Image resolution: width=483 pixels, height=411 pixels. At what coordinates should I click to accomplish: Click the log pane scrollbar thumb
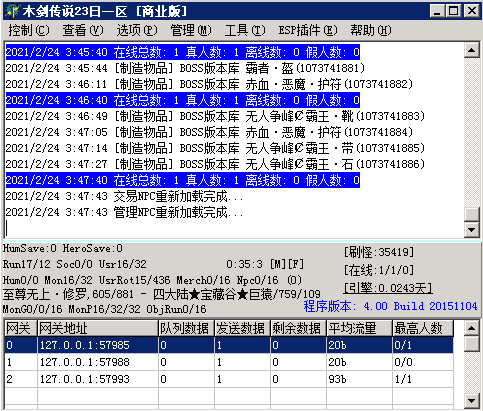click(x=472, y=214)
